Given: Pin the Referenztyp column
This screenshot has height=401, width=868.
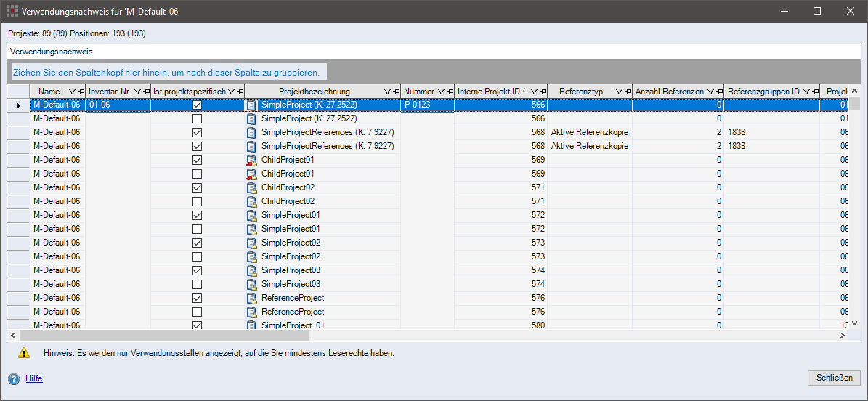Looking at the screenshot, I should (x=628, y=91).
